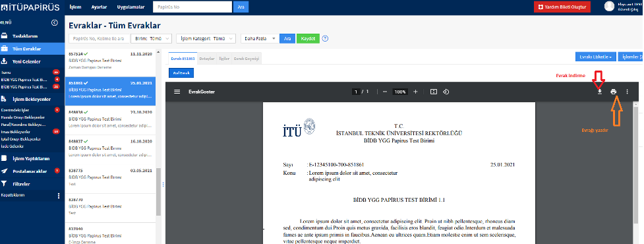Open İade Gelenler item
The height and width of the screenshot is (244, 644).
coord(13,146)
